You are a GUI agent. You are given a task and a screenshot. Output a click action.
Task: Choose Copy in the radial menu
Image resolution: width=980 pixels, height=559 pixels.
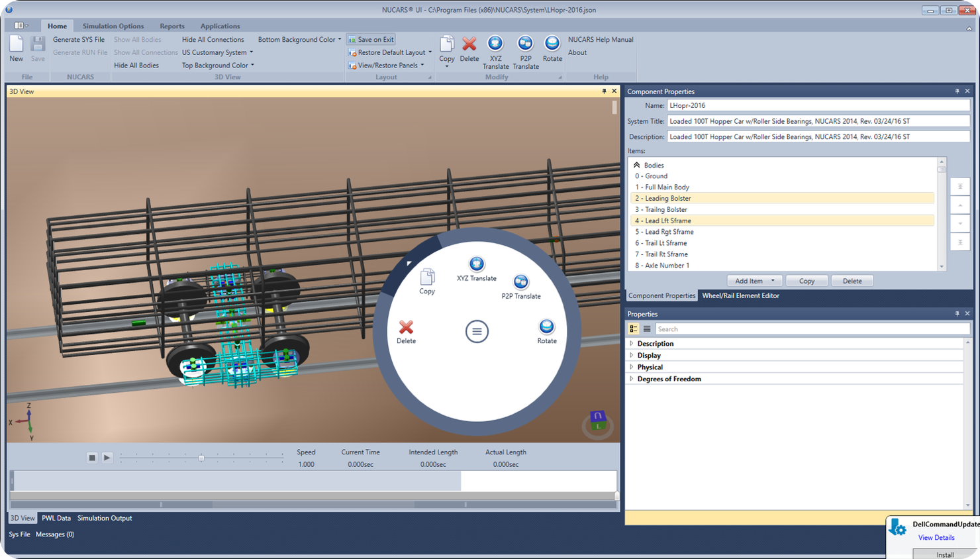pyautogui.click(x=427, y=281)
